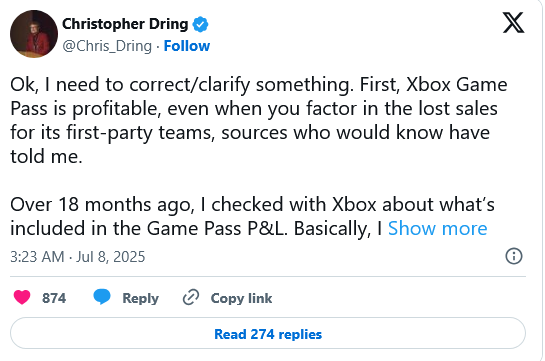The width and height of the screenshot is (545, 361).
Task: Like the tweet with heart icon
Action: pyautogui.click(x=22, y=298)
